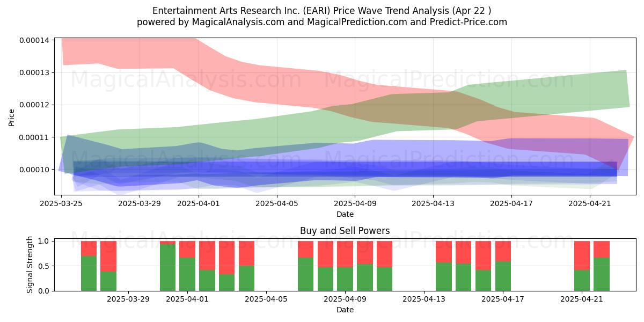The height and width of the screenshot is (322, 644).
Task: Click the 'Price' y-axis label
Action: (12, 116)
